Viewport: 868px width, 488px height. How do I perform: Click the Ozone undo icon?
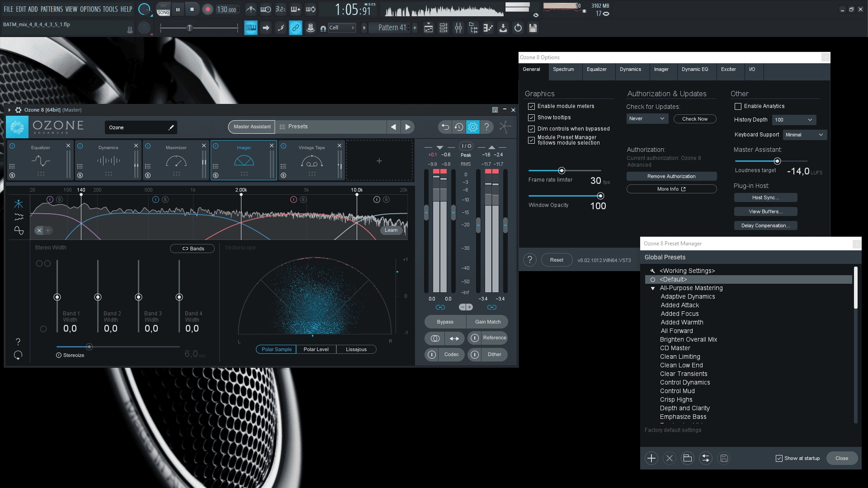pyautogui.click(x=445, y=127)
